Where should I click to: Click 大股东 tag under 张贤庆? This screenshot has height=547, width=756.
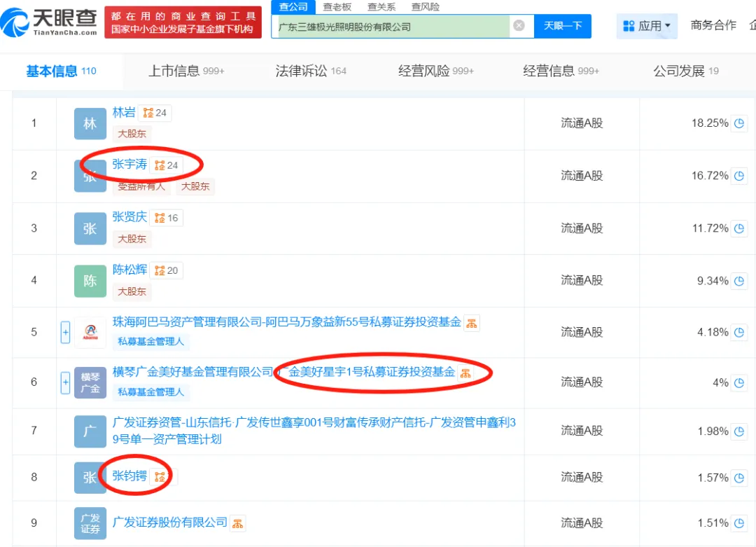[x=132, y=240]
